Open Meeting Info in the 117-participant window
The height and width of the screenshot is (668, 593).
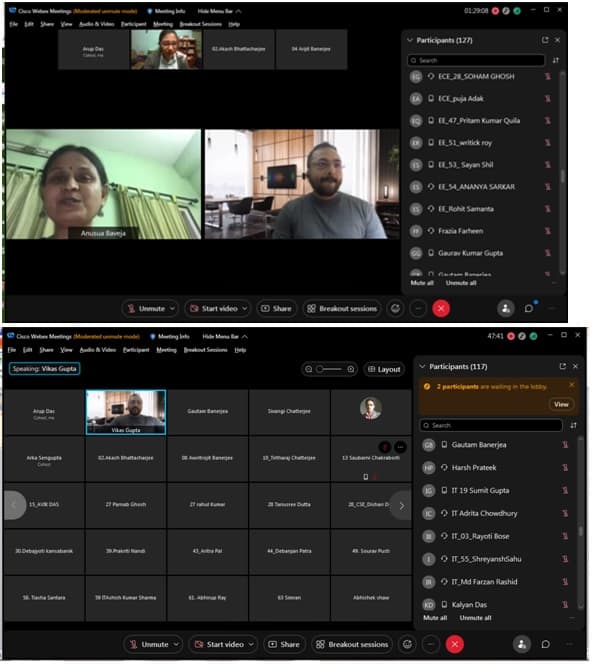170,337
